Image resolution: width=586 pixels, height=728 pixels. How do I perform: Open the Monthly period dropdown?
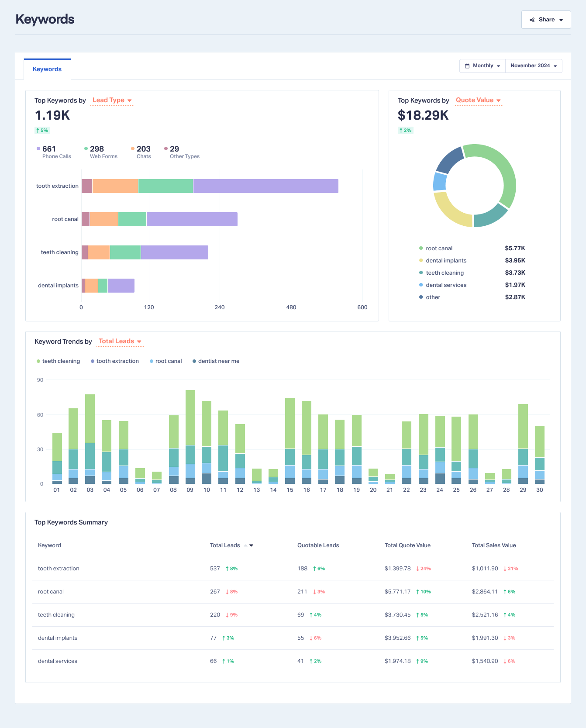482,66
